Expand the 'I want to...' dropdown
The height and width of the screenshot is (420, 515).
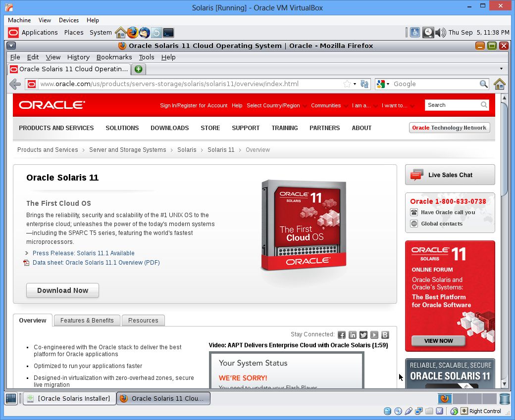click(x=398, y=106)
